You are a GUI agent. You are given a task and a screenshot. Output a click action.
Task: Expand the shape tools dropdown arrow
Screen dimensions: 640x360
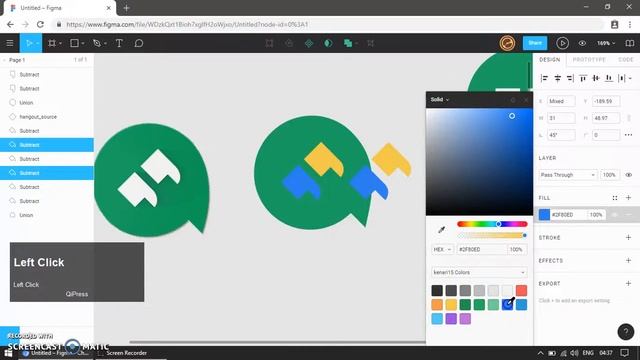[x=83, y=44]
